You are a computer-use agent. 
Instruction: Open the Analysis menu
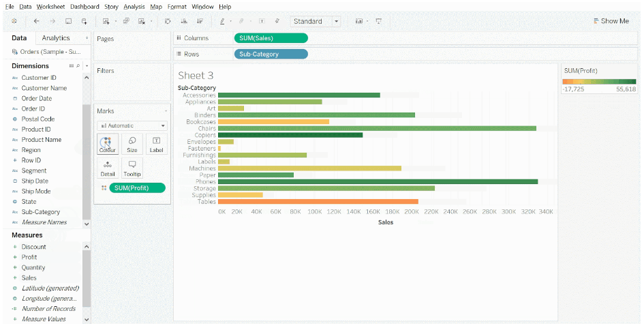pyautogui.click(x=134, y=6)
